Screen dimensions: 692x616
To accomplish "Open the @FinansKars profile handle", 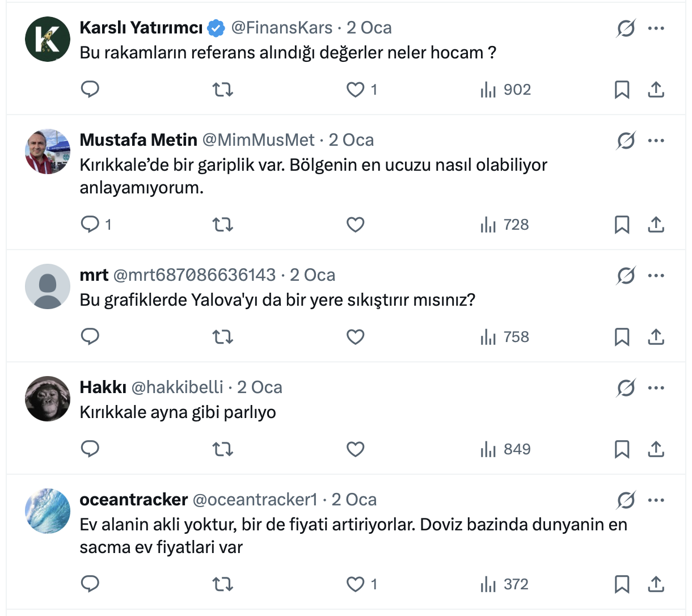I will (x=281, y=28).
